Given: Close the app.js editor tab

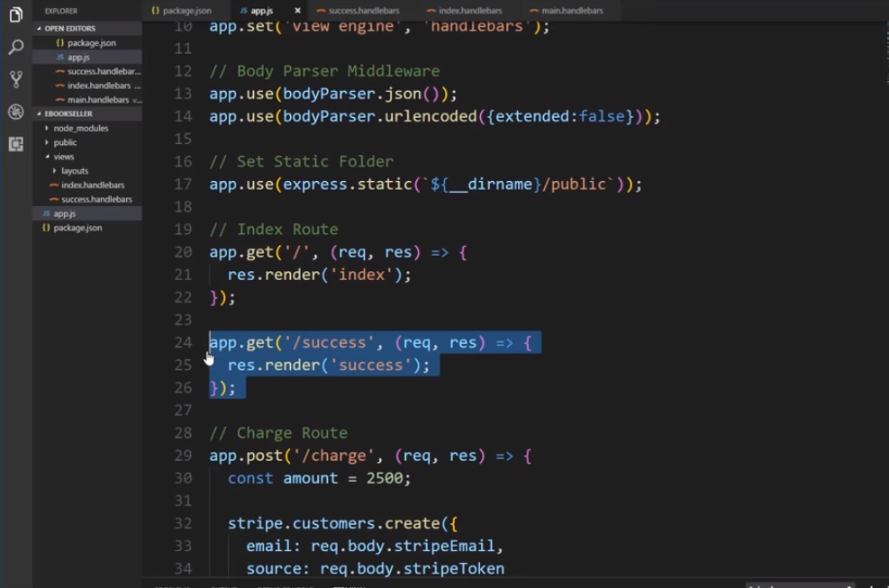Looking at the screenshot, I should pyautogui.click(x=297, y=10).
